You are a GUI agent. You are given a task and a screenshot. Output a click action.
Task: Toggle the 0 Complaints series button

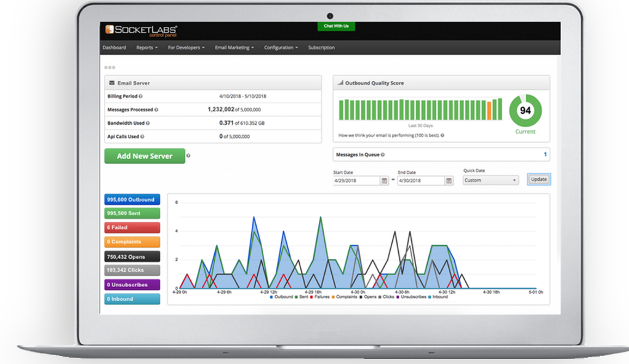[132, 242]
